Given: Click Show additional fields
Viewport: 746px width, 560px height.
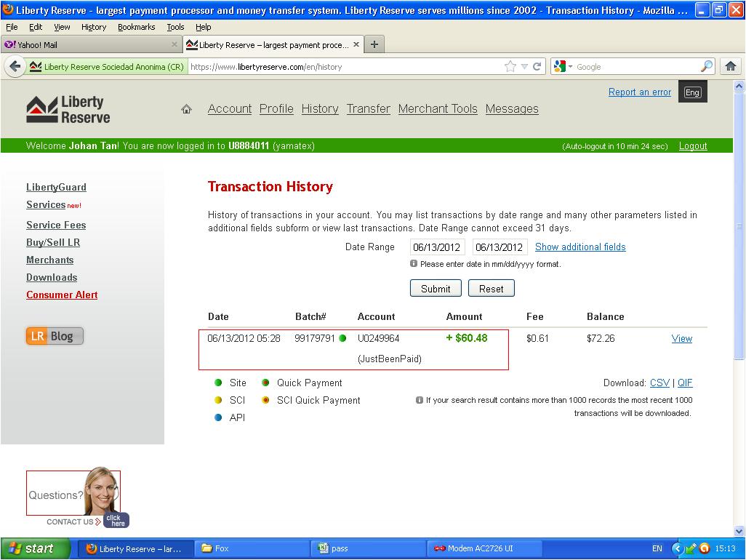Looking at the screenshot, I should click(580, 247).
